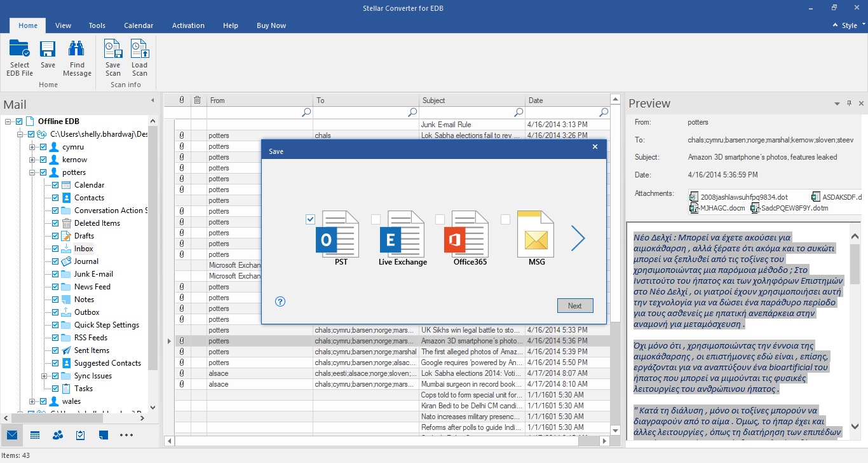
Task: Expand the Sync Issues folder
Action: tap(44, 376)
